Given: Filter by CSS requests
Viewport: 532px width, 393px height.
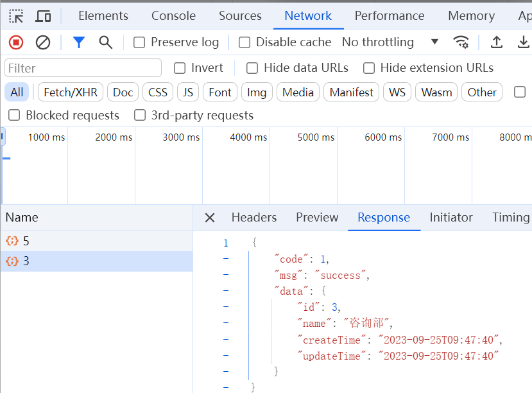Looking at the screenshot, I should click(x=158, y=92).
